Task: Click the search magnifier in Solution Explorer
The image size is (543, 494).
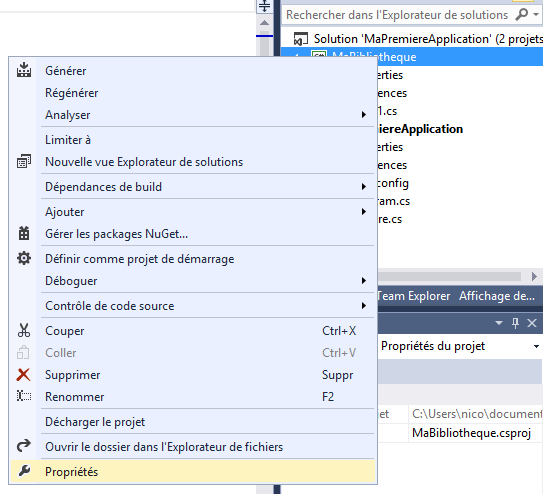Action: (522, 15)
